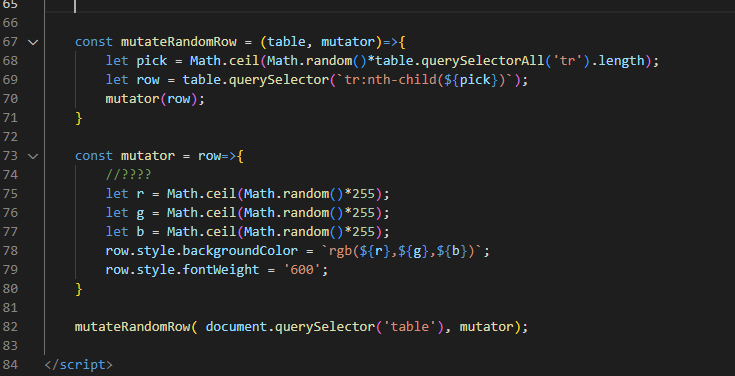Click 'const mutator' declaration on line 73
This screenshot has width=735, height=376.
[x=125, y=156]
